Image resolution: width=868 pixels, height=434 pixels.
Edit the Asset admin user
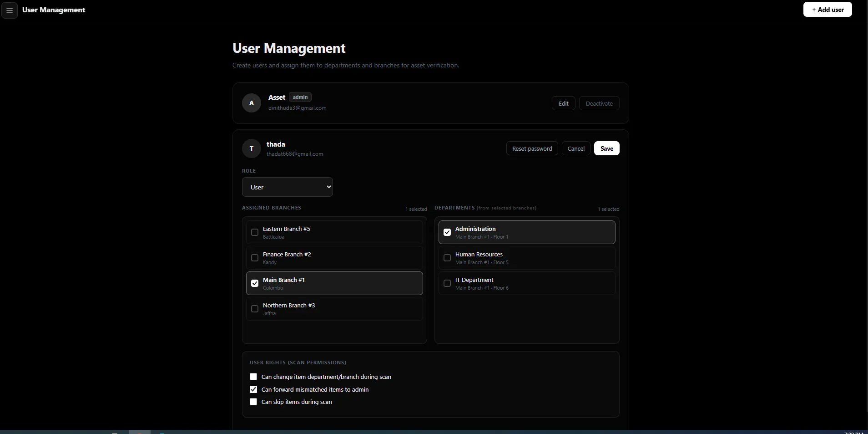564,103
